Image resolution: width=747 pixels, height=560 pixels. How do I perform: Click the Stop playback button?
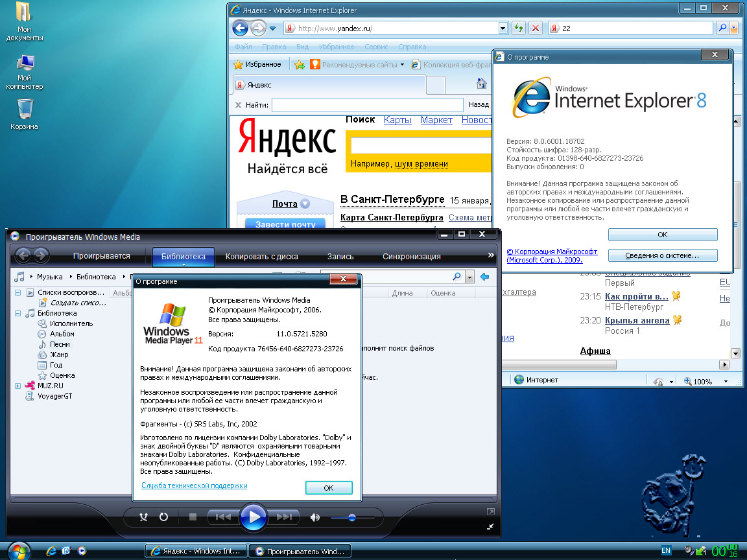tap(193, 517)
